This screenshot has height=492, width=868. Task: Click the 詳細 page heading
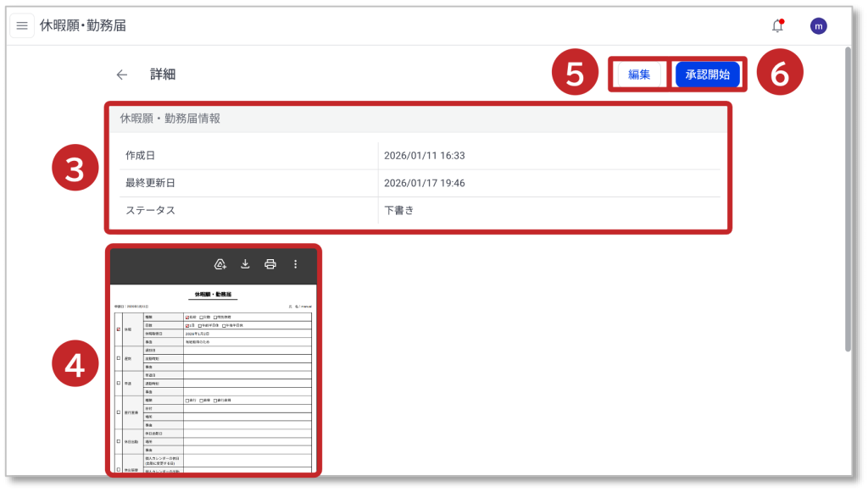point(163,75)
